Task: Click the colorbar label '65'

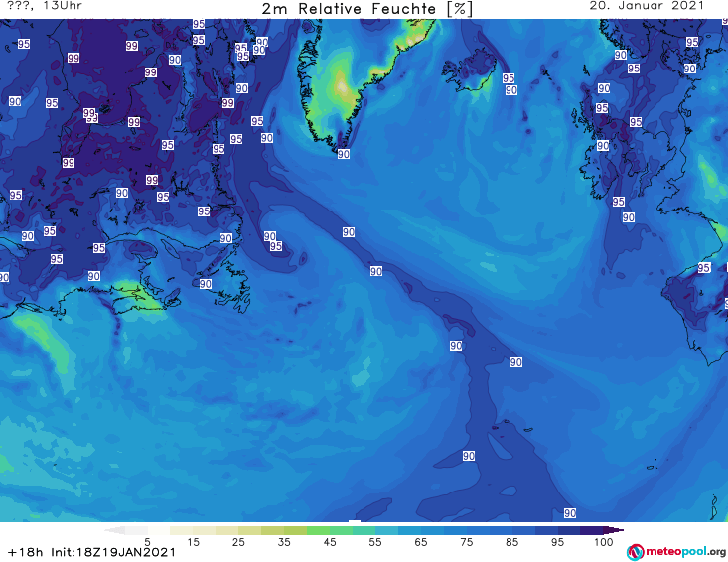Action: coord(421,542)
